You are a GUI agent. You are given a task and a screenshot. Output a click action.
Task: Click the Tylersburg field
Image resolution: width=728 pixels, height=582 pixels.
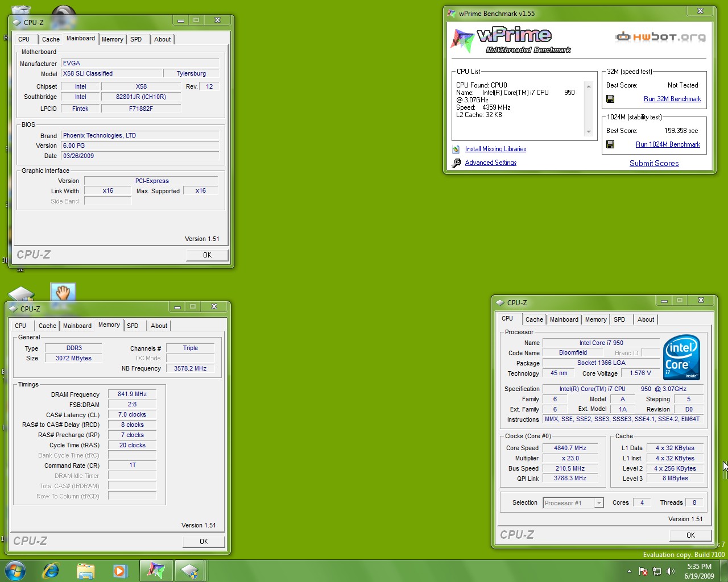coord(191,74)
